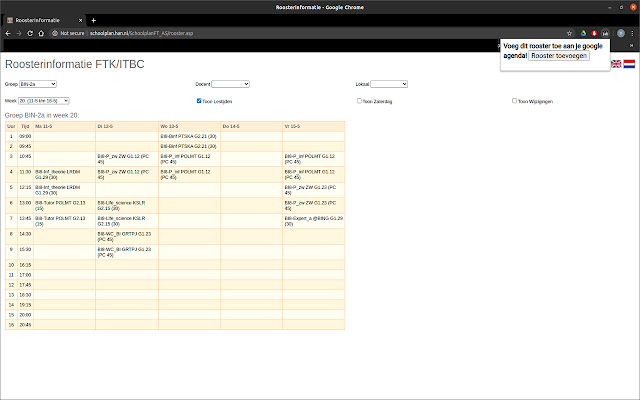The image size is (640, 400).
Task: Select the Roosterinformatie browser tab
Action: pyautogui.click(x=44, y=20)
